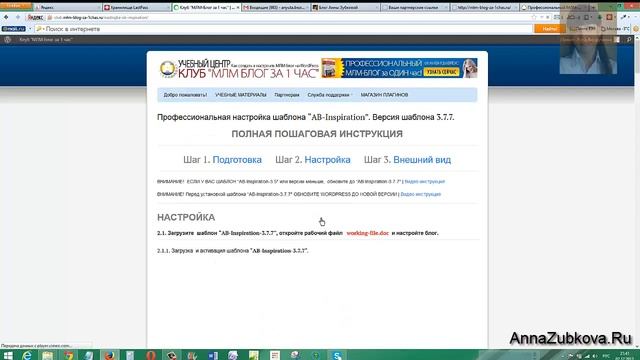Open the Mail.ru toolbar dropdown arrow
This screenshot has height=360, width=640.
click(30, 29)
